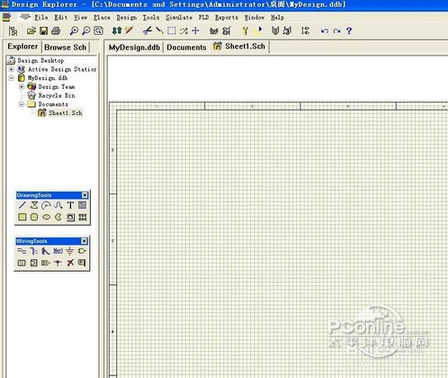Open the Design menu
The height and width of the screenshot is (378, 448).
[x=127, y=17]
